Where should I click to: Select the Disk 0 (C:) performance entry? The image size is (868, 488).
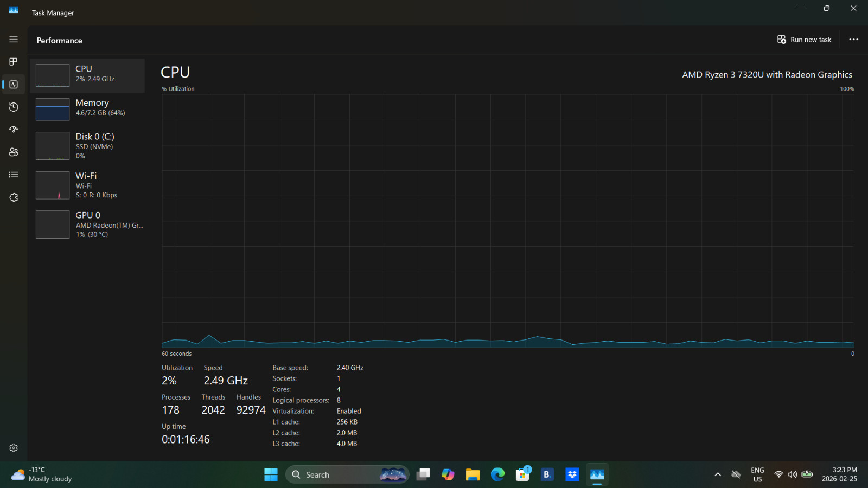tap(87, 146)
